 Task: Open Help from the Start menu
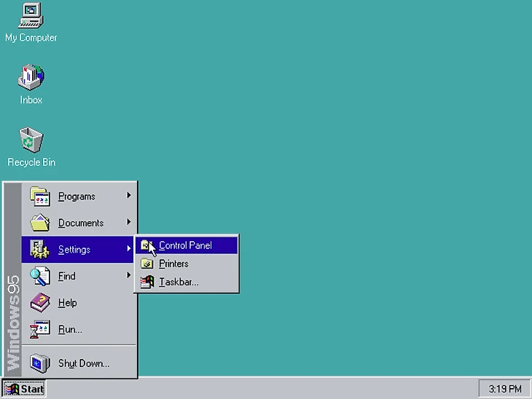coord(79,302)
